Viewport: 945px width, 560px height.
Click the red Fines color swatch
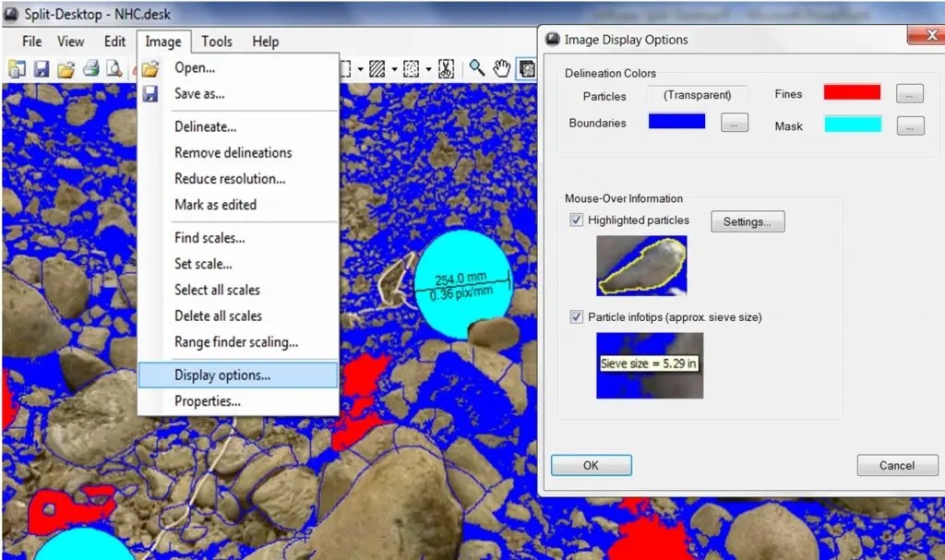(852, 92)
